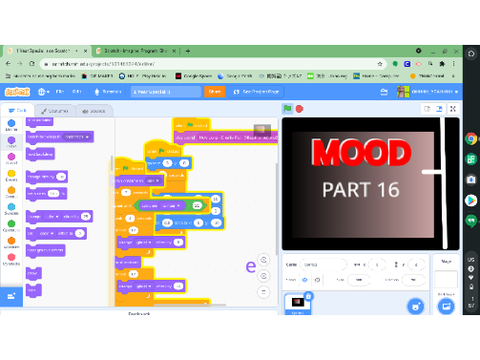The image size is (480, 360).
Task: Zoom out of the code workspace
Action: point(264,276)
